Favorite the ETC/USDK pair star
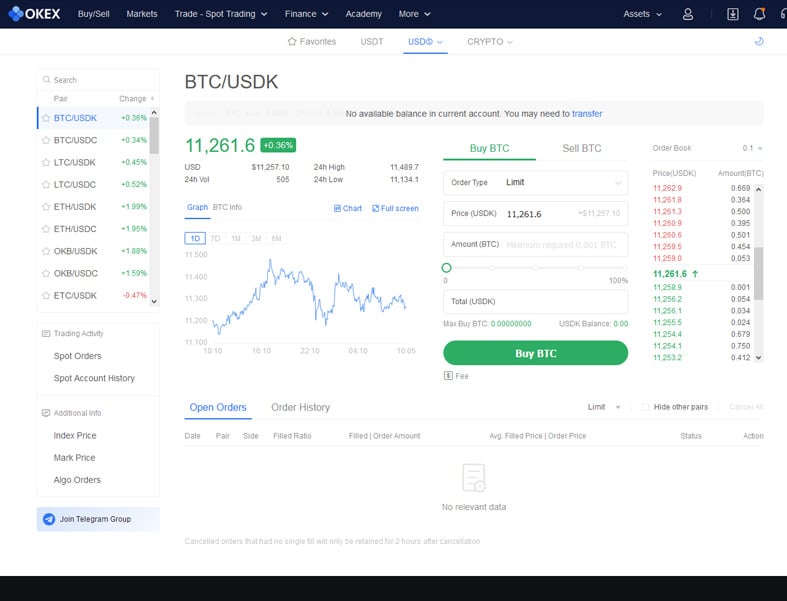The width and height of the screenshot is (787, 601). (46, 295)
